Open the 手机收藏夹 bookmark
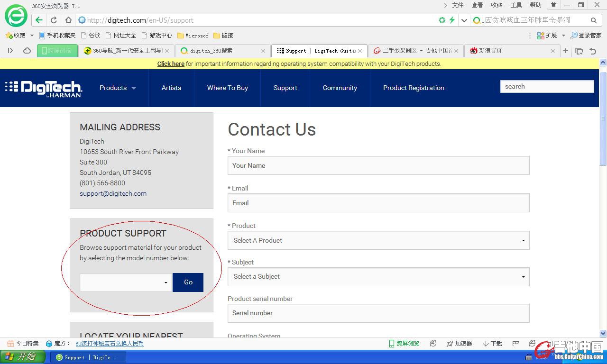This screenshot has width=607, height=364. (57, 35)
